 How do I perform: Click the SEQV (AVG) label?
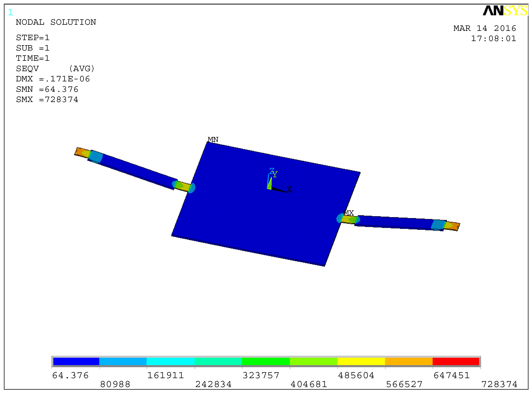[55, 69]
